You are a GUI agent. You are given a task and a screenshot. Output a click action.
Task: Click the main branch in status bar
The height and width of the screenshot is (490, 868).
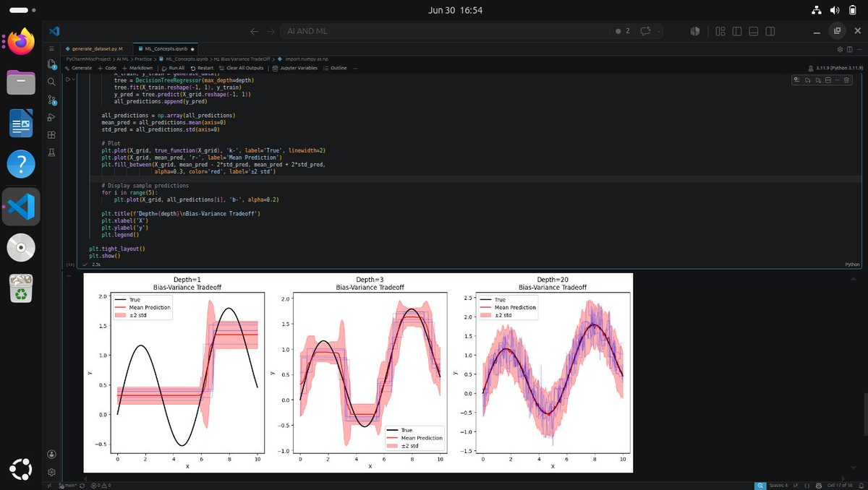(x=67, y=486)
